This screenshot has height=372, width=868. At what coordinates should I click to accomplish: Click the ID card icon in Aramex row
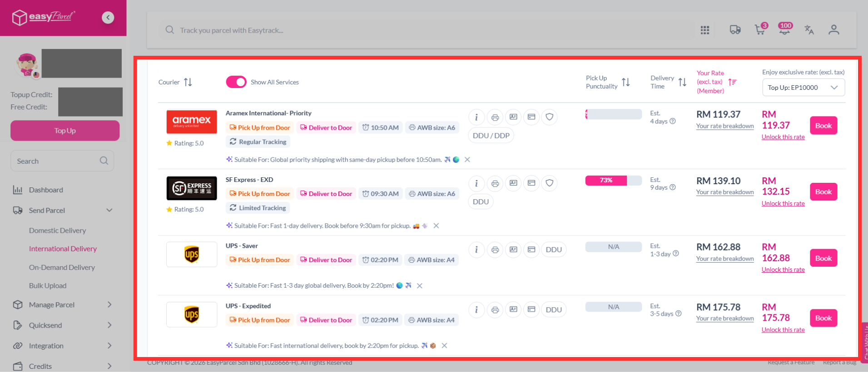click(513, 117)
